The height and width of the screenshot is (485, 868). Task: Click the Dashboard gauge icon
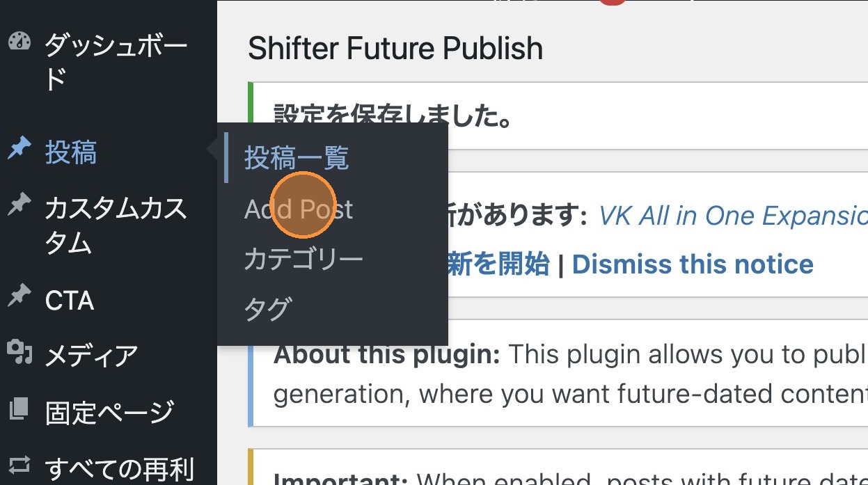click(19, 42)
